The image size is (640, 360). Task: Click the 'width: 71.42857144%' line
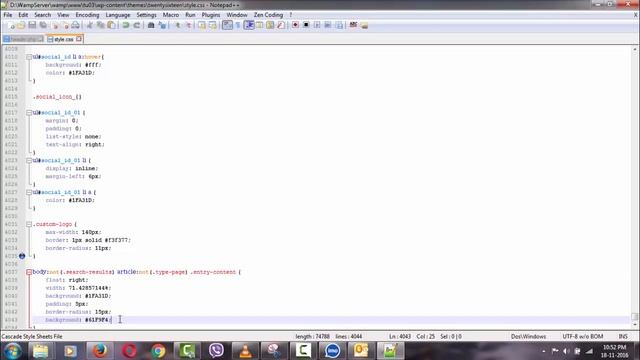point(78,288)
